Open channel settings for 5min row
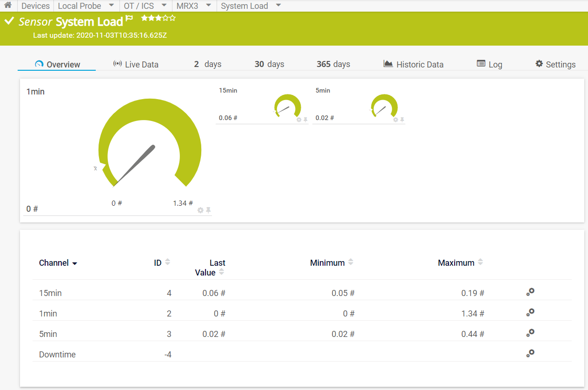Screen dimensions: 588x390 click(x=530, y=333)
